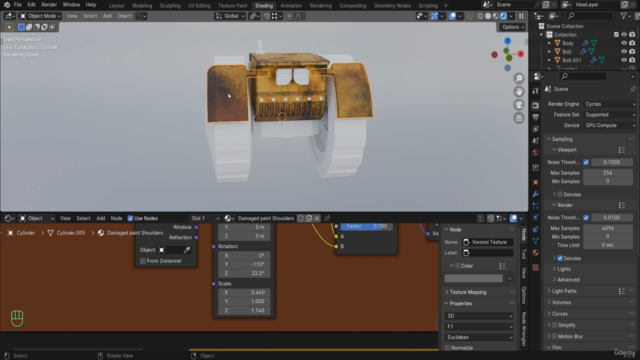Open Viewport sampling presets list icon
This screenshot has height=360, width=640.
point(622,150)
